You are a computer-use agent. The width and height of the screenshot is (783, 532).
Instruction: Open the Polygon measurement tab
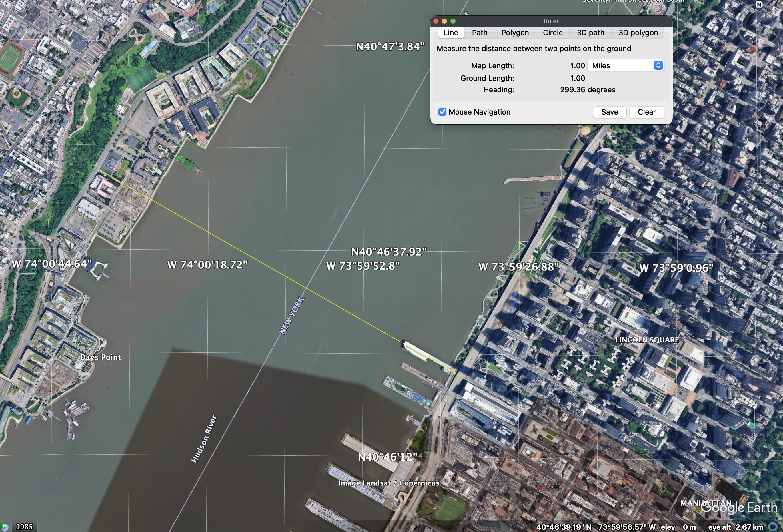click(515, 32)
